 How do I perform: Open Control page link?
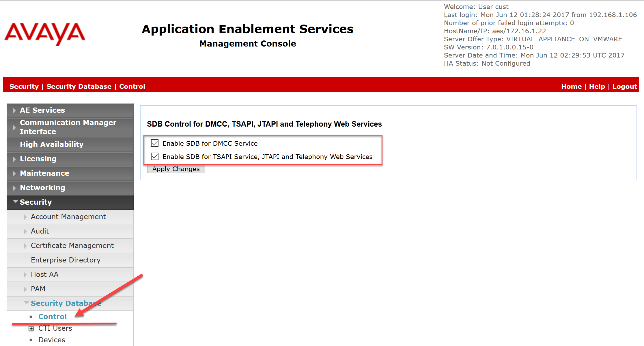53,317
